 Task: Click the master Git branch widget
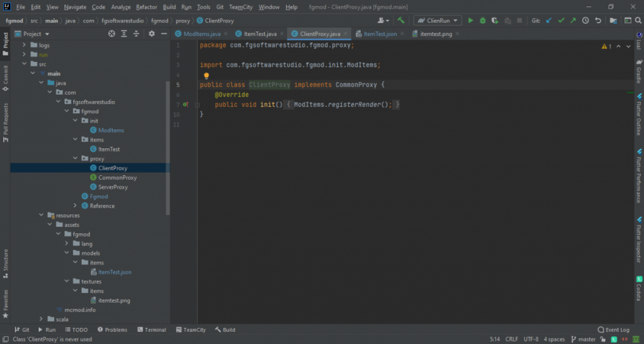(x=583, y=339)
